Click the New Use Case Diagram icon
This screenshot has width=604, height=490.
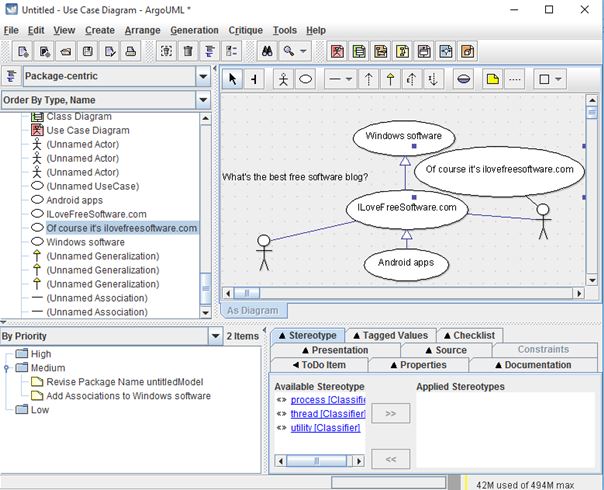[x=337, y=51]
